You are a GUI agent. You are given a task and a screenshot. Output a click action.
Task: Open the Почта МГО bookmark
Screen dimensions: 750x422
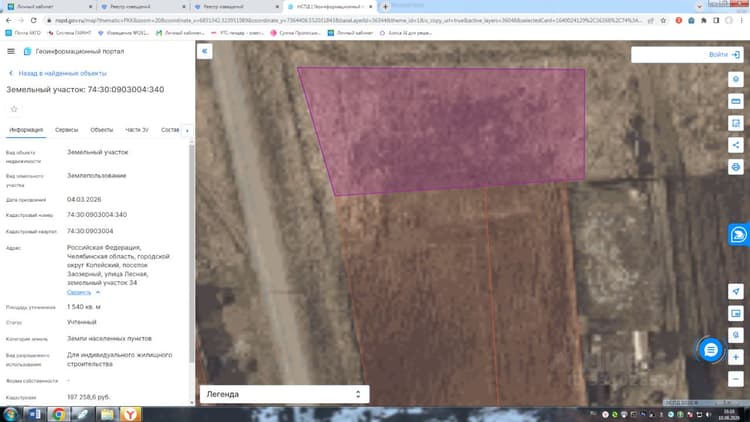tap(23, 33)
